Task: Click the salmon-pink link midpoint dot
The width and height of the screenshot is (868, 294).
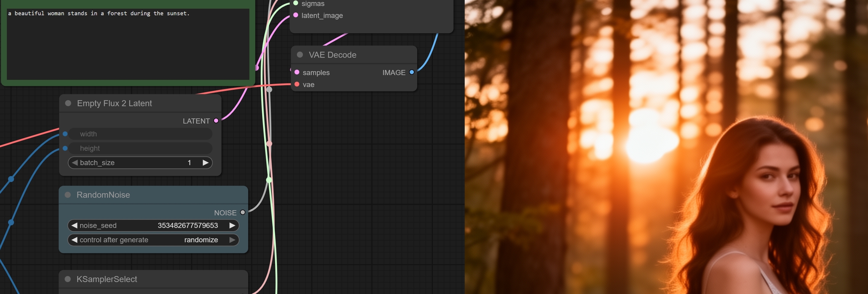Action: tap(269, 144)
